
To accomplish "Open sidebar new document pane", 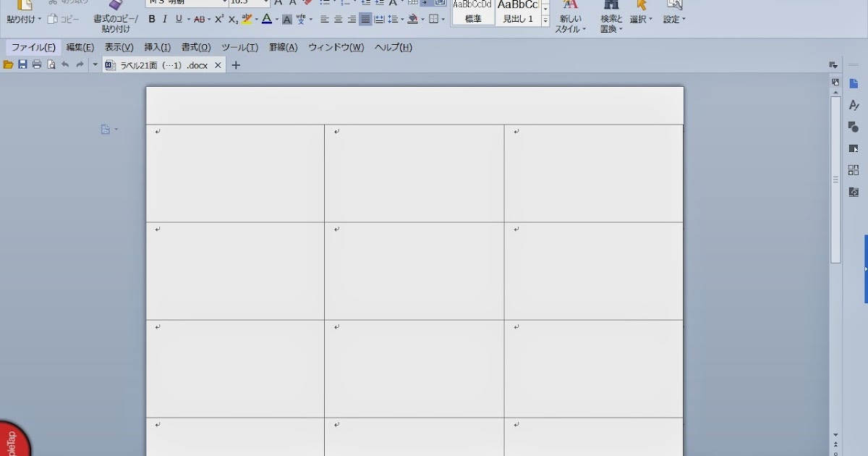I will click(854, 84).
